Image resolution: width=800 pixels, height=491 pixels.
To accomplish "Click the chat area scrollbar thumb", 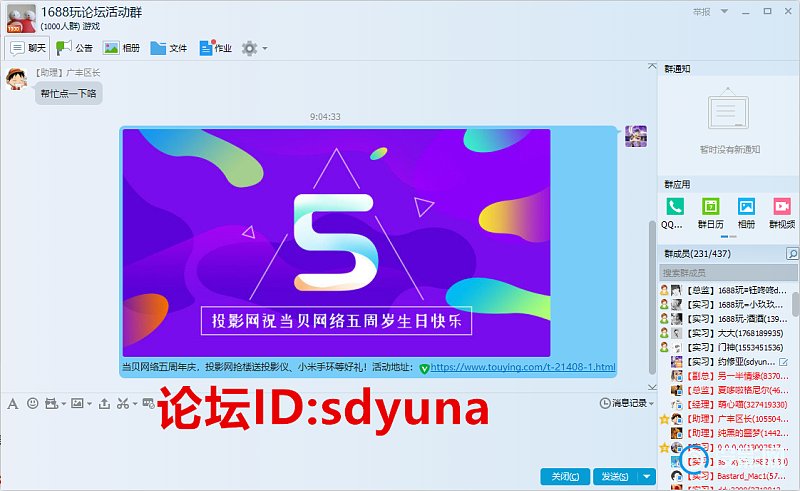I will pyautogui.click(x=652, y=298).
